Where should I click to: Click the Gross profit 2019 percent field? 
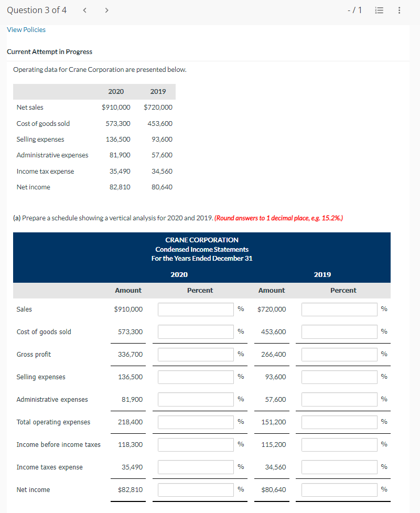339,354
